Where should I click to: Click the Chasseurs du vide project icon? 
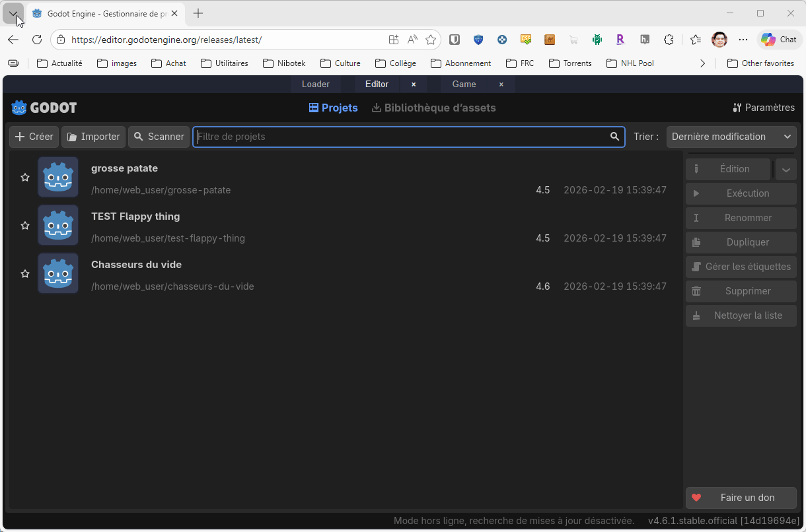pos(58,273)
